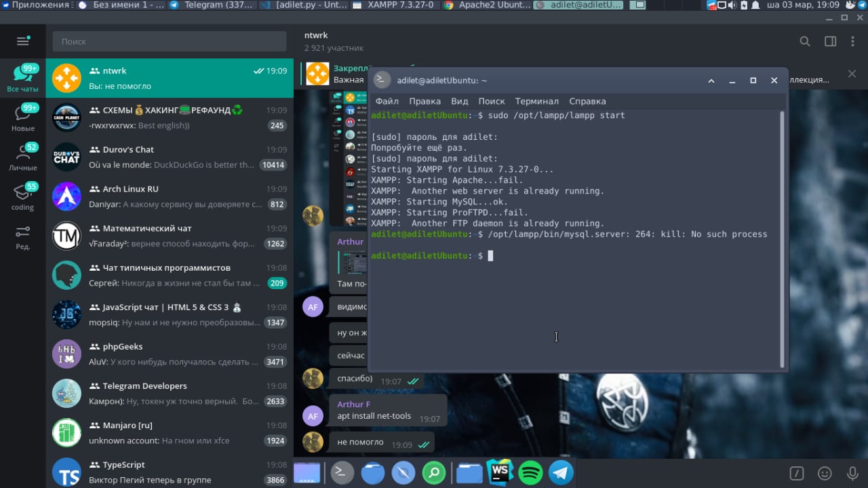Open terminal menu 'Поиск'
868x488 pixels.
pos(492,101)
